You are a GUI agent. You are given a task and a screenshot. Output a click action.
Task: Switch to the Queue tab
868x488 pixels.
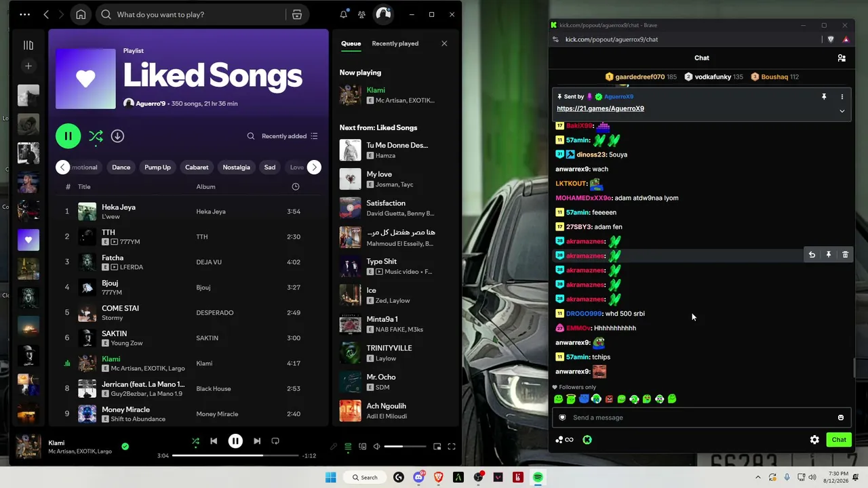pos(351,43)
